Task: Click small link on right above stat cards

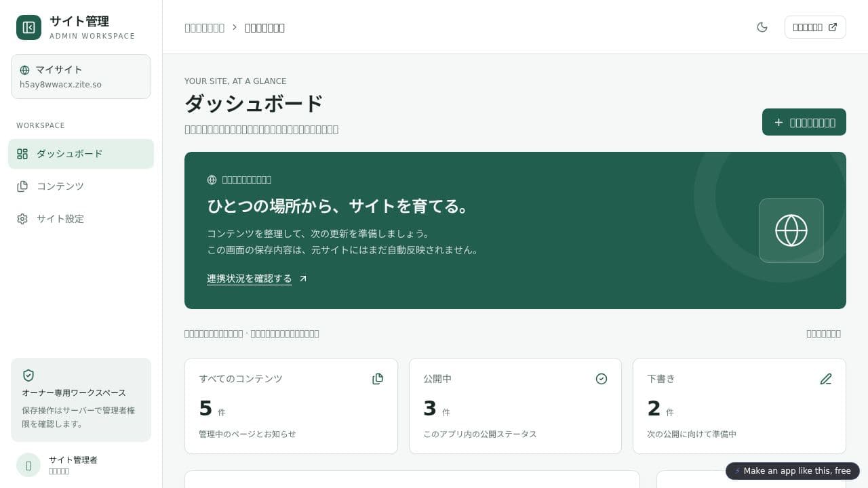Action: click(x=823, y=333)
